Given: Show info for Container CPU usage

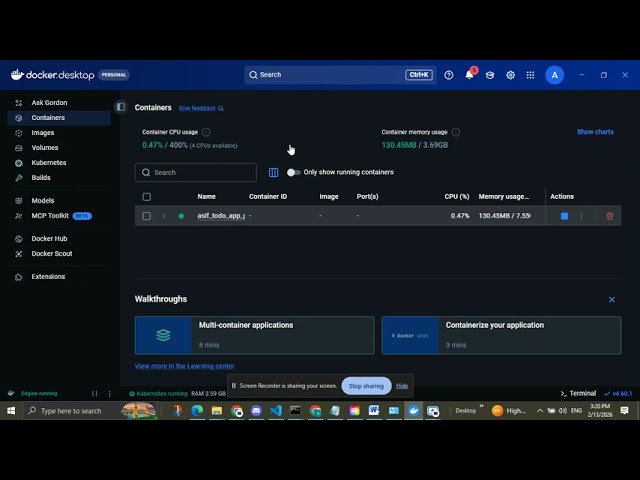Looking at the screenshot, I should pos(206,132).
